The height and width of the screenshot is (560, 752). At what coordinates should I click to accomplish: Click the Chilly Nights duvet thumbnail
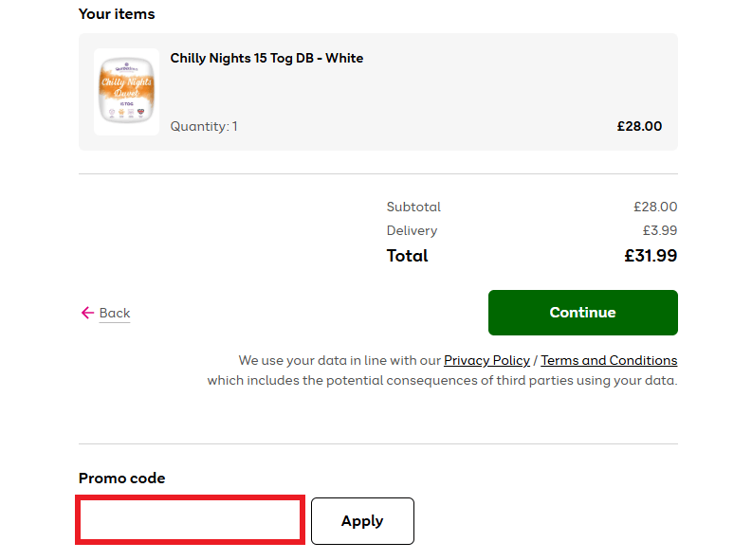click(126, 92)
